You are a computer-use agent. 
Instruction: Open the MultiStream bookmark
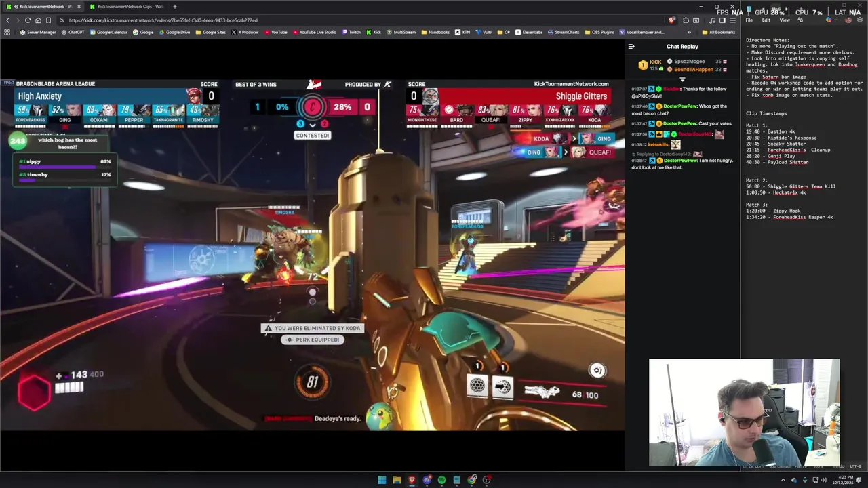401,32
